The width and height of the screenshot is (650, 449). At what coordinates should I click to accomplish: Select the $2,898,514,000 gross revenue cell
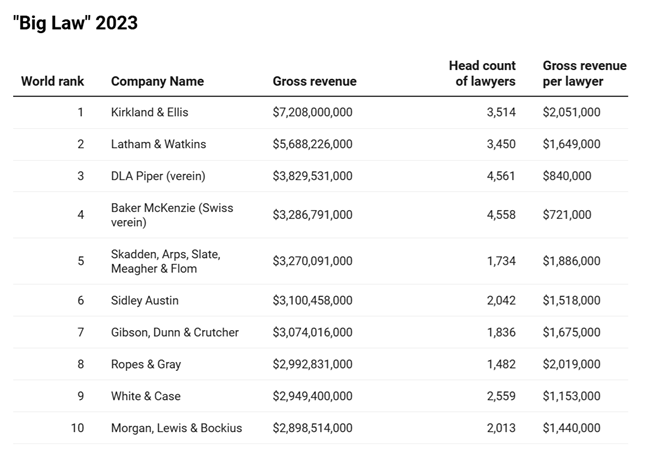312,428
